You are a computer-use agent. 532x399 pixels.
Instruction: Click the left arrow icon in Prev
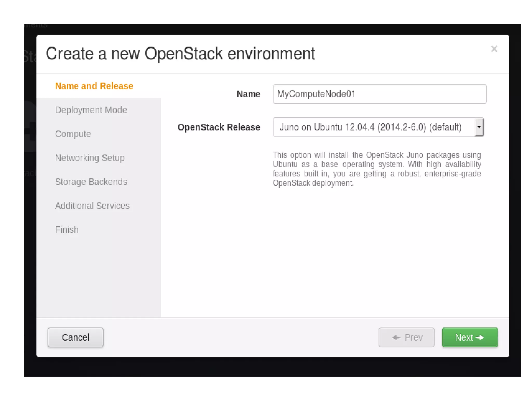[396, 337]
